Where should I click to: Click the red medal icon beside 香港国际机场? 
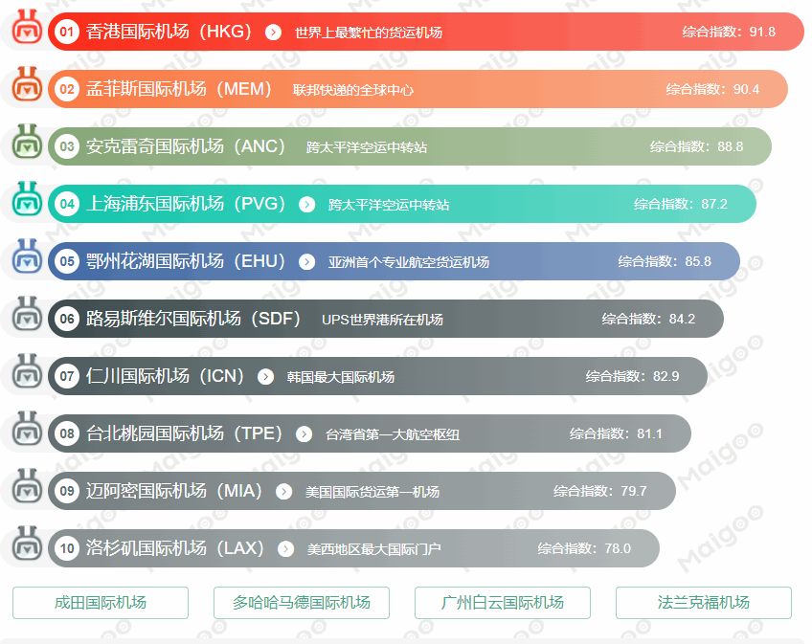coord(27,27)
